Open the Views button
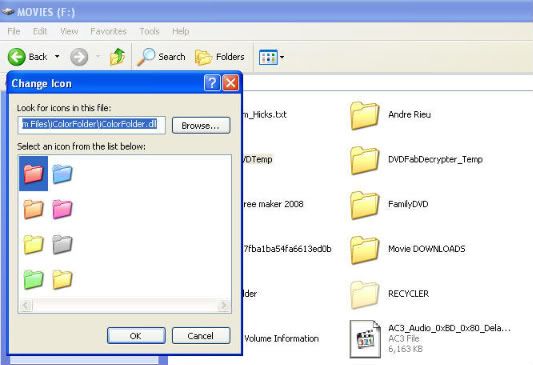 [268, 57]
